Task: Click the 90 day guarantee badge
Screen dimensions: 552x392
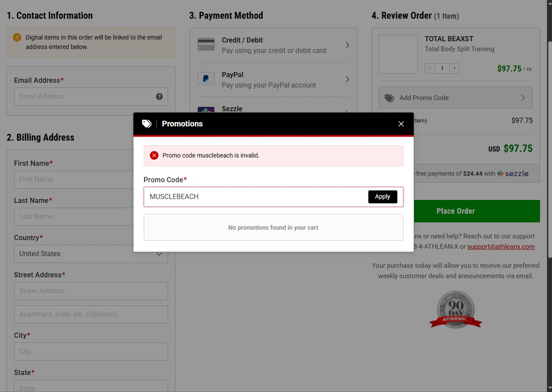Action: (456, 310)
